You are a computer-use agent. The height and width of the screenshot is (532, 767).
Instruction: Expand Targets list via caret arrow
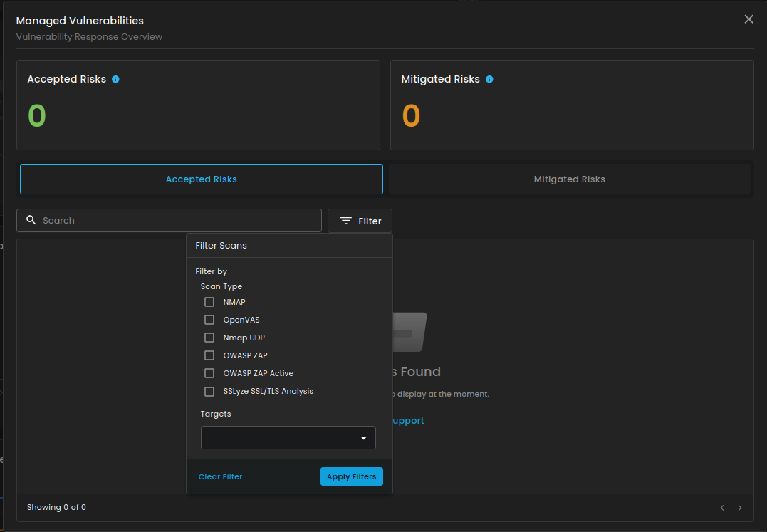(364, 438)
